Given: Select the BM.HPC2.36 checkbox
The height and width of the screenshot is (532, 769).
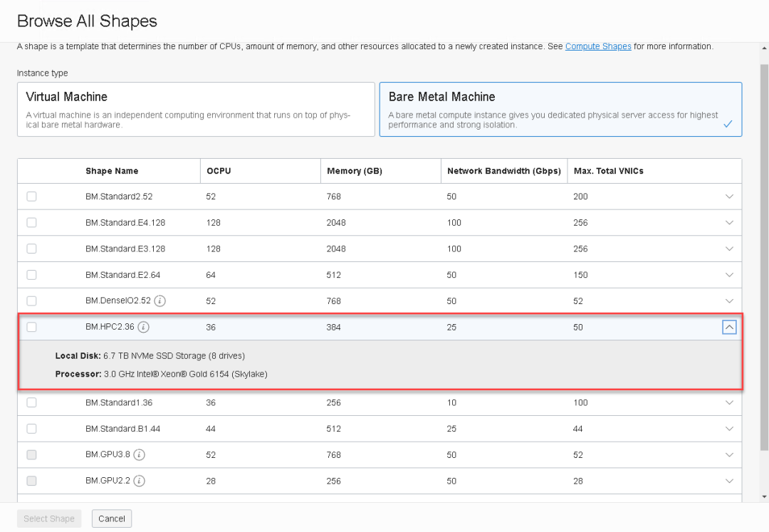Looking at the screenshot, I should pos(31,328).
